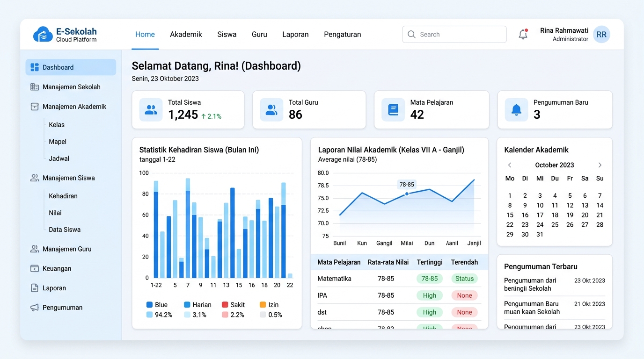Viewport: 644px width, 359px height.
Task: Open the notification bell in the header
Action: (x=523, y=34)
